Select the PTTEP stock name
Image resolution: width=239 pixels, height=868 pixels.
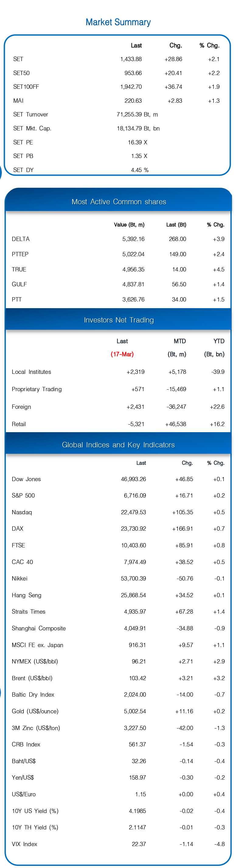[20, 254]
